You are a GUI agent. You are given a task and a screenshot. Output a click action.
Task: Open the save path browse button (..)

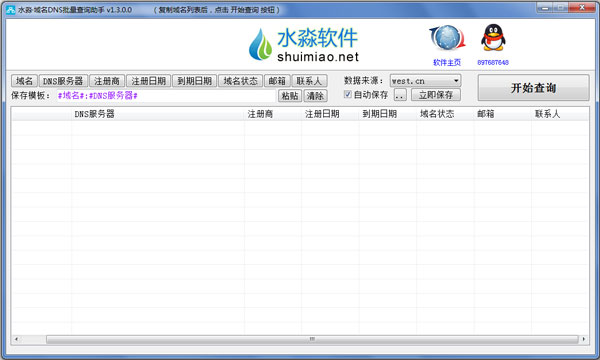click(x=400, y=95)
